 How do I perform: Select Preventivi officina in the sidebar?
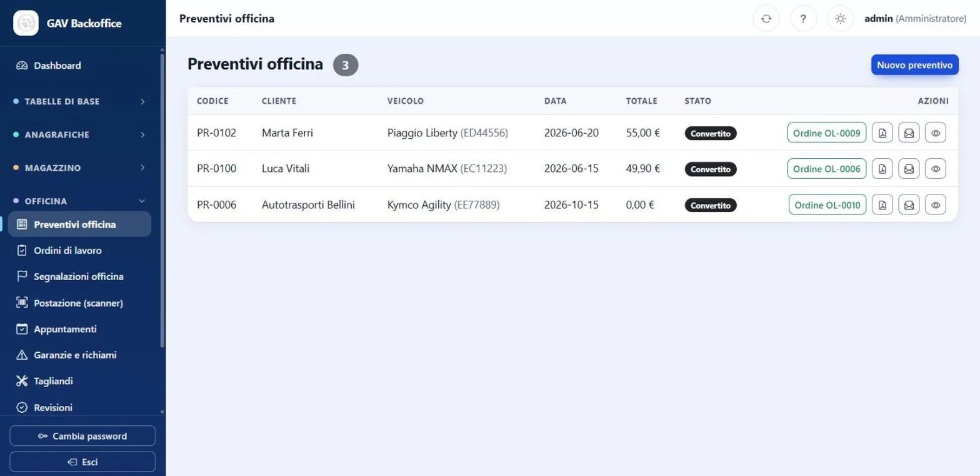(x=80, y=225)
